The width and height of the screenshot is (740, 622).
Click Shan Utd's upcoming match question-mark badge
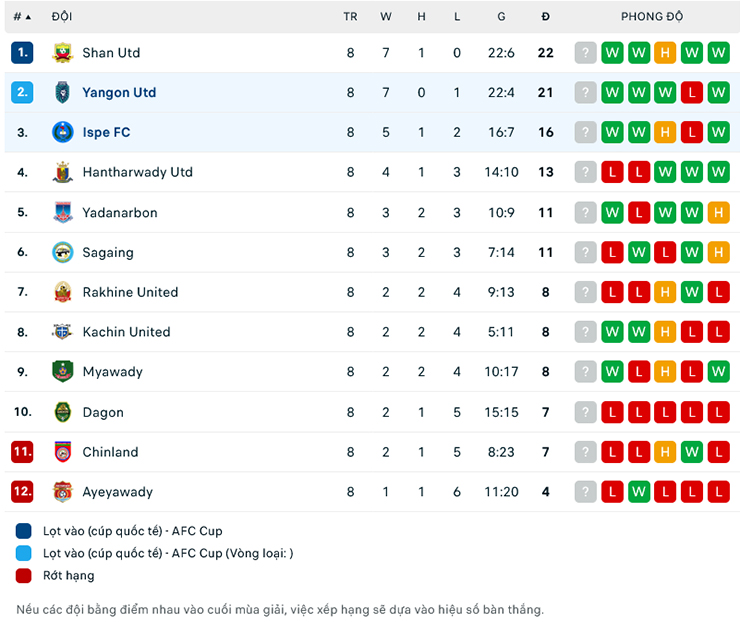[x=585, y=53]
